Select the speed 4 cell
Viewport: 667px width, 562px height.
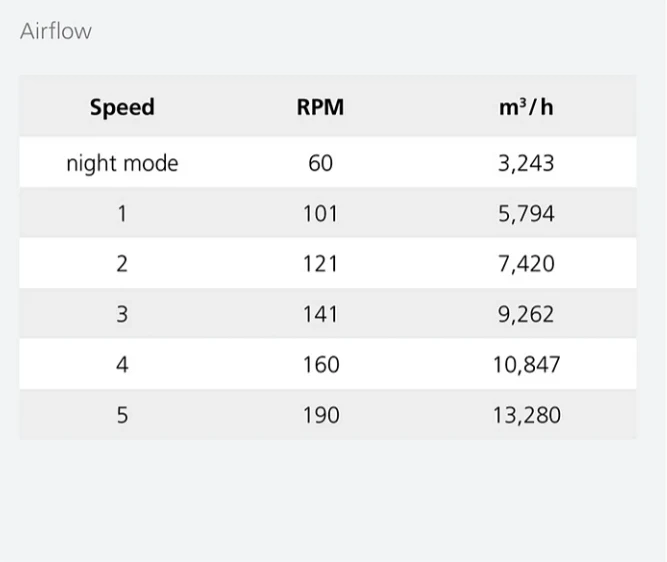(122, 365)
